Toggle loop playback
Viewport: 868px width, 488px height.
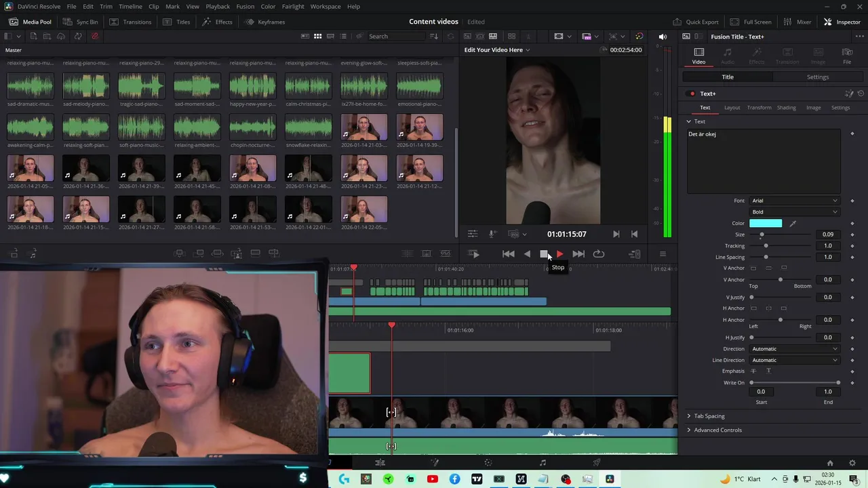pos(598,253)
